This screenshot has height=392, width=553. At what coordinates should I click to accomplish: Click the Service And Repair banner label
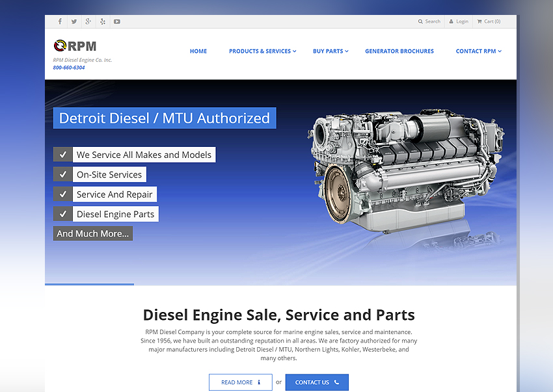point(115,194)
